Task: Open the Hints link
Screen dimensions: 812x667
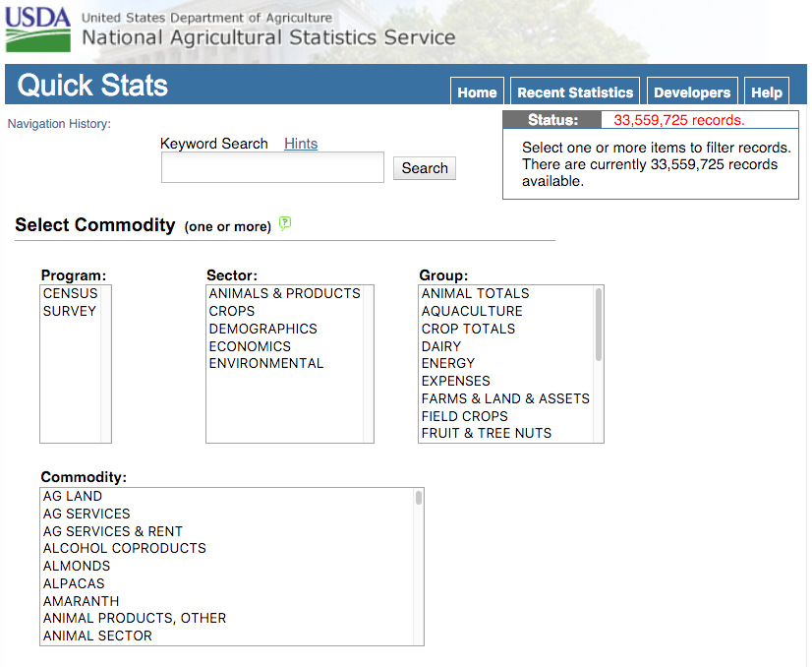Action: click(x=301, y=144)
